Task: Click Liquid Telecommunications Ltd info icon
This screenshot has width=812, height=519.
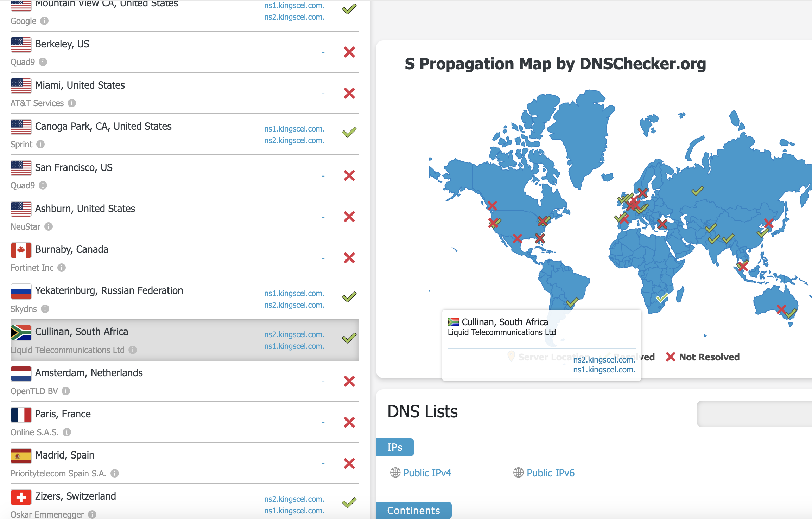Action: pyautogui.click(x=133, y=350)
